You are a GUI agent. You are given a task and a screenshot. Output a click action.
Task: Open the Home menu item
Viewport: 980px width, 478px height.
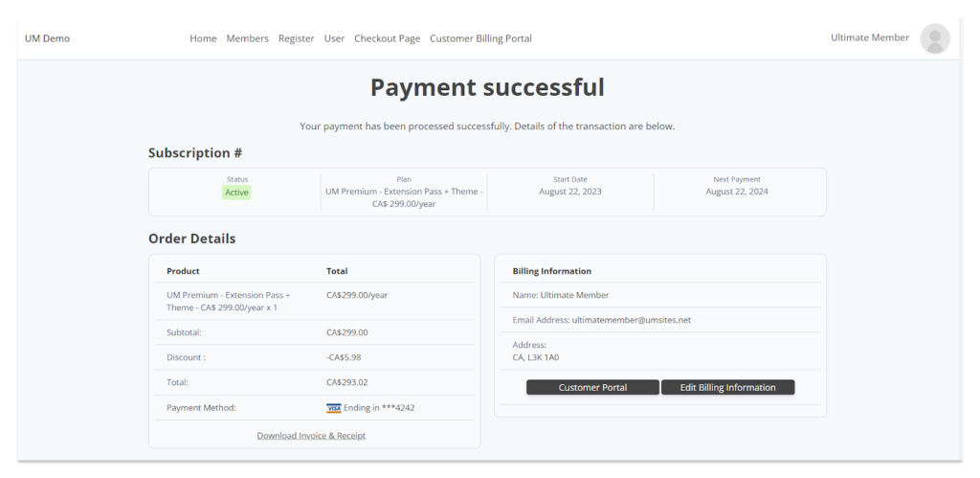click(203, 38)
